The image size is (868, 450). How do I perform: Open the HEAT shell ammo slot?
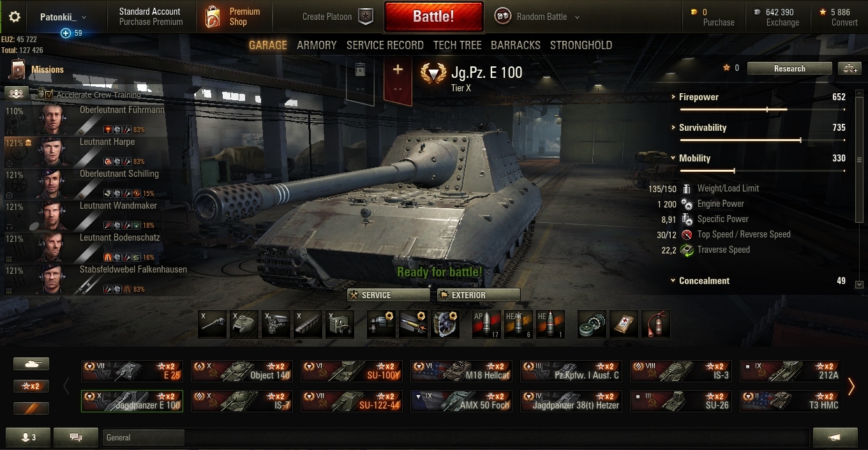click(518, 324)
